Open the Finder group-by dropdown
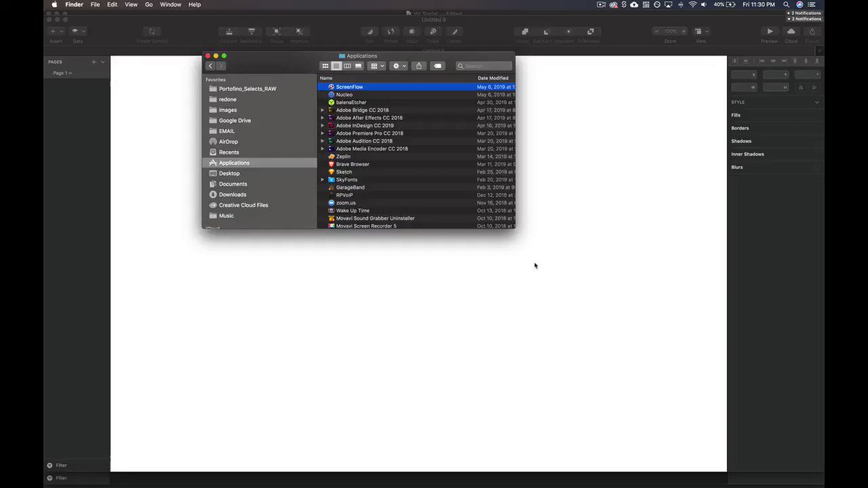868x488 pixels. click(x=377, y=66)
